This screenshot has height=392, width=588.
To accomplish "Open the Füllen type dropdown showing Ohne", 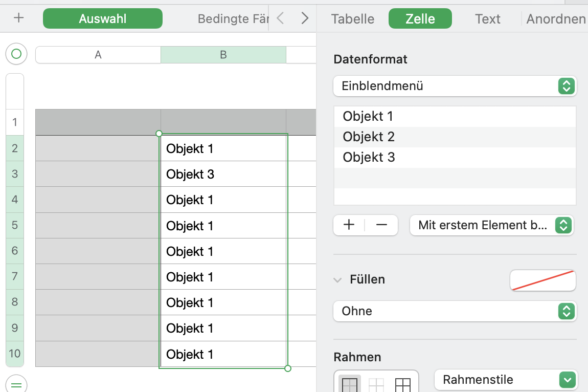I will point(455,311).
